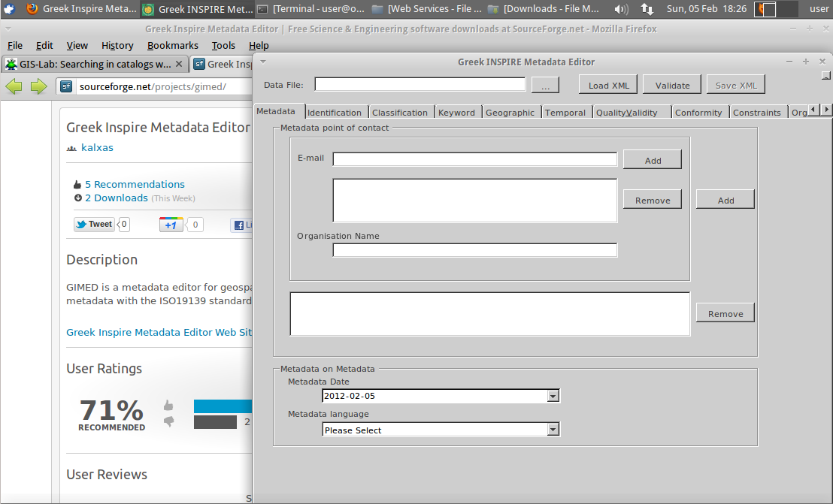The width and height of the screenshot is (833, 504).
Task: Click the network connection icon in the panel
Action: 647,9
